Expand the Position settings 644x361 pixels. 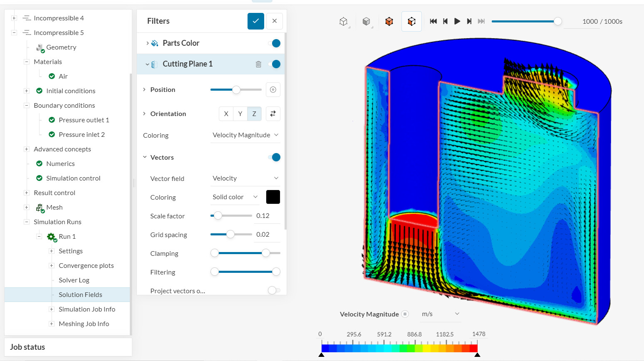(x=144, y=89)
